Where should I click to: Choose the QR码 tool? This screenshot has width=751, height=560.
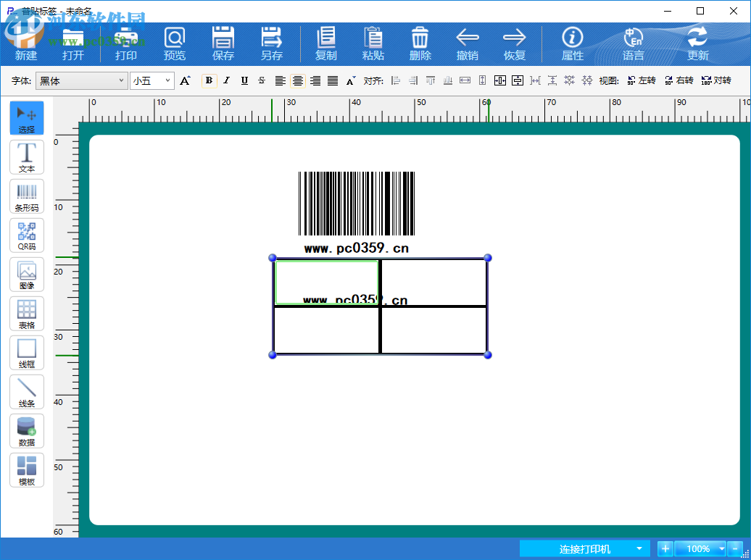point(27,235)
